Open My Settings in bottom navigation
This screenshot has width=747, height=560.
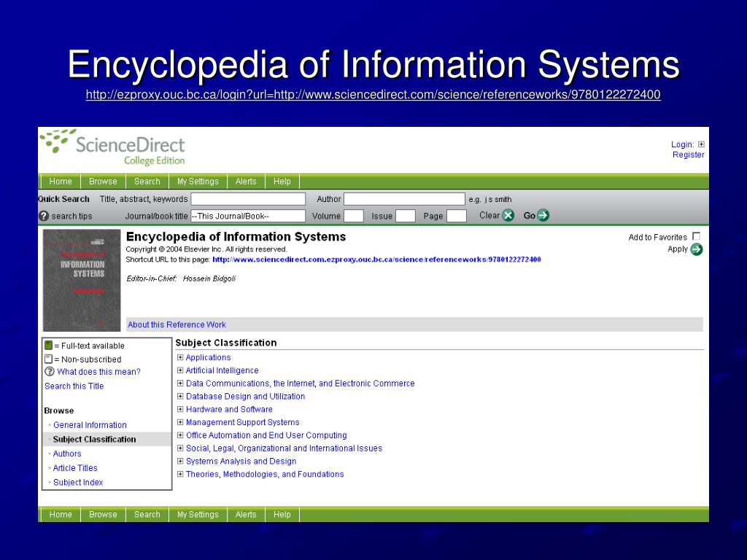pos(198,514)
